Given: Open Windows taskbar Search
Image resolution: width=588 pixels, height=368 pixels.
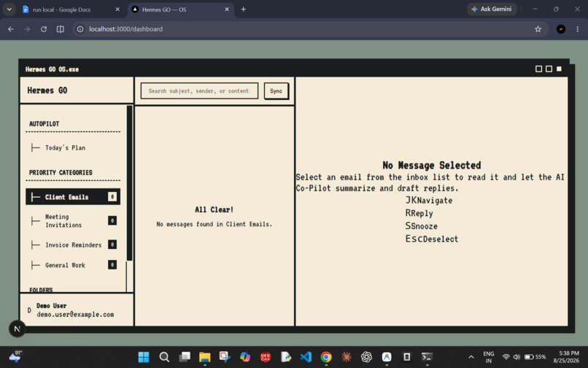Looking at the screenshot, I should pyautogui.click(x=164, y=357).
